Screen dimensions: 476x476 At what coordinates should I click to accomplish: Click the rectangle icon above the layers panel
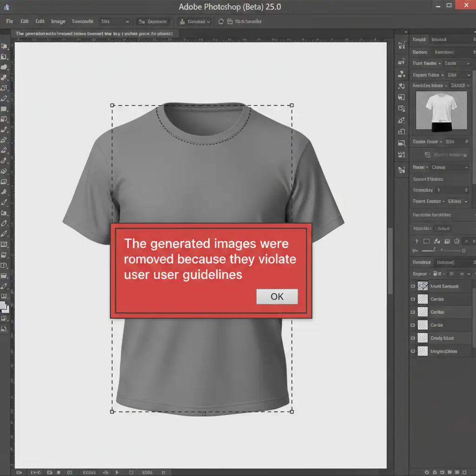pos(427,241)
